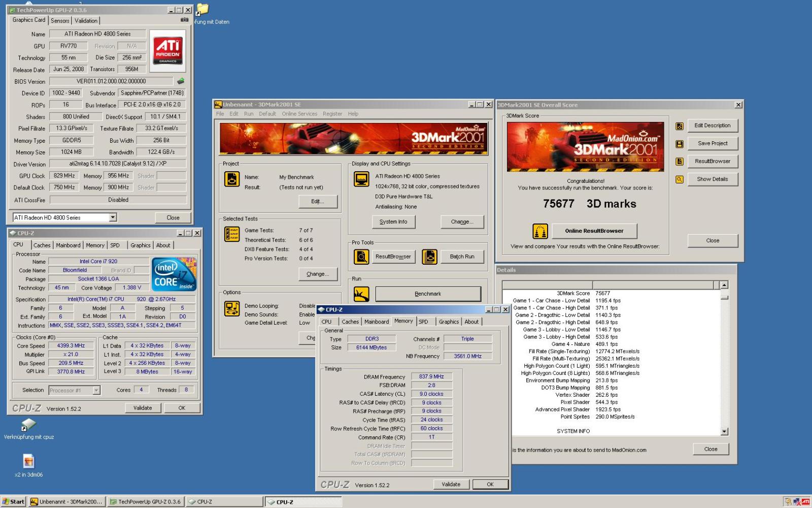Image resolution: width=812 pixels, height=508 pixels.
Task: Click the Benchmark run button
Action: (x=428, y=294)
